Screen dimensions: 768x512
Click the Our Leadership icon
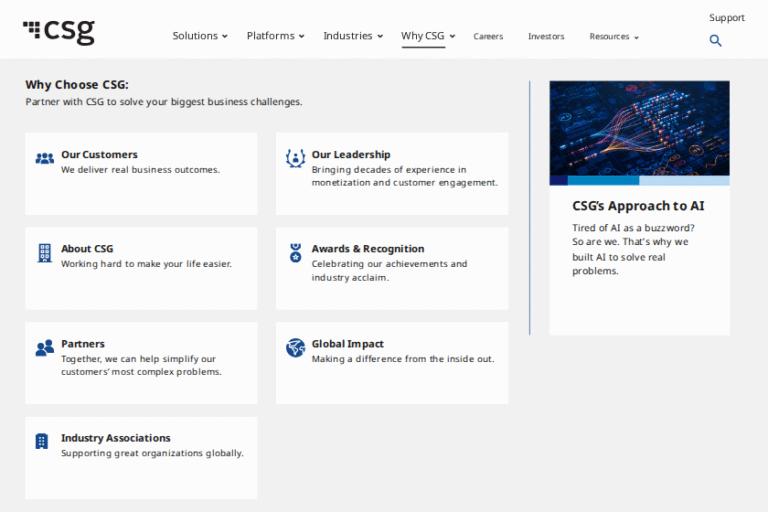[295, 158]
